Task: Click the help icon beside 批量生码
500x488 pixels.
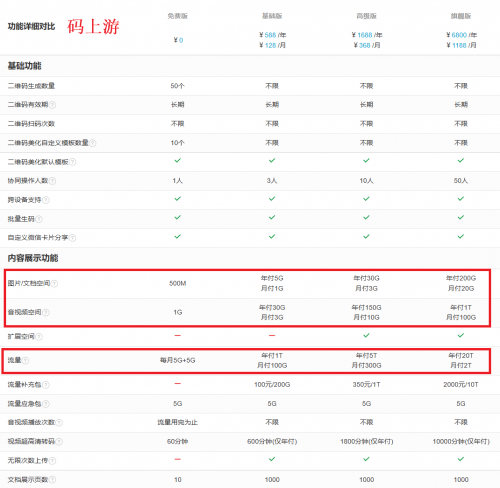Action: [39, 219]
